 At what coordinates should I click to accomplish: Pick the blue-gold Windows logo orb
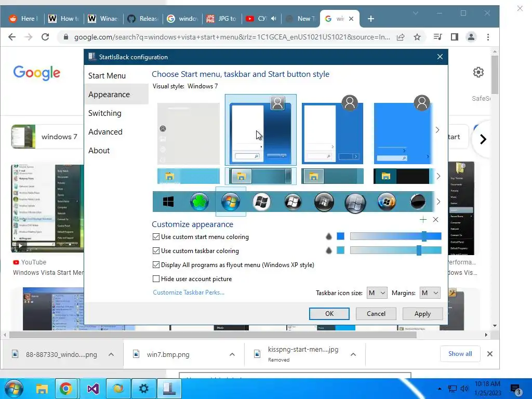(387, 202)
